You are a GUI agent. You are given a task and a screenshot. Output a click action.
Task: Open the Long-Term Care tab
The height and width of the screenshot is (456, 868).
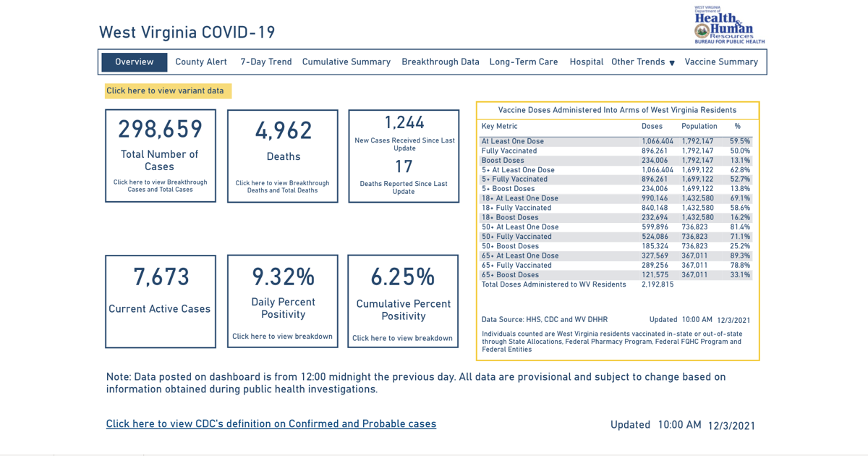[x=524, y=62]
